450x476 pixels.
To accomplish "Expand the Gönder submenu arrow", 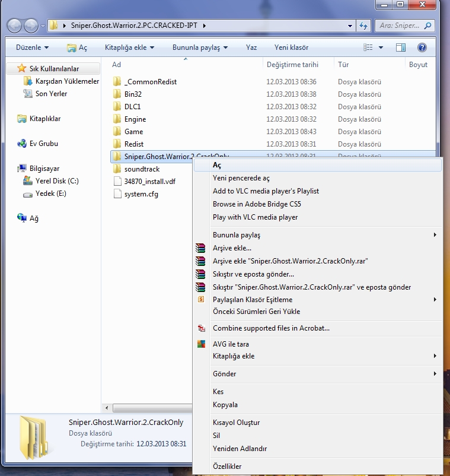I will (x=435, y=373).
